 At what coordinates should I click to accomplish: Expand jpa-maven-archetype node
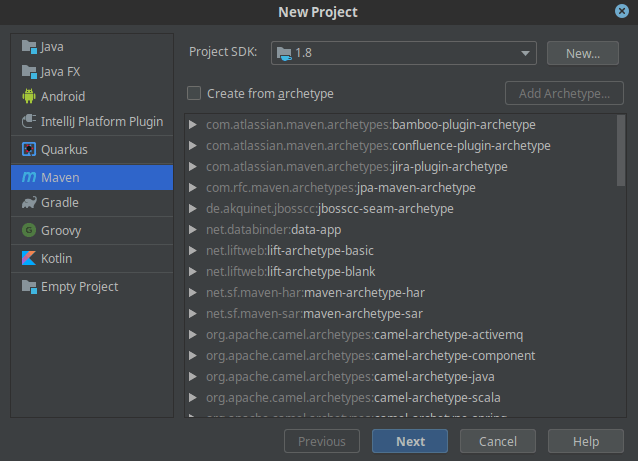click(193, 188)
